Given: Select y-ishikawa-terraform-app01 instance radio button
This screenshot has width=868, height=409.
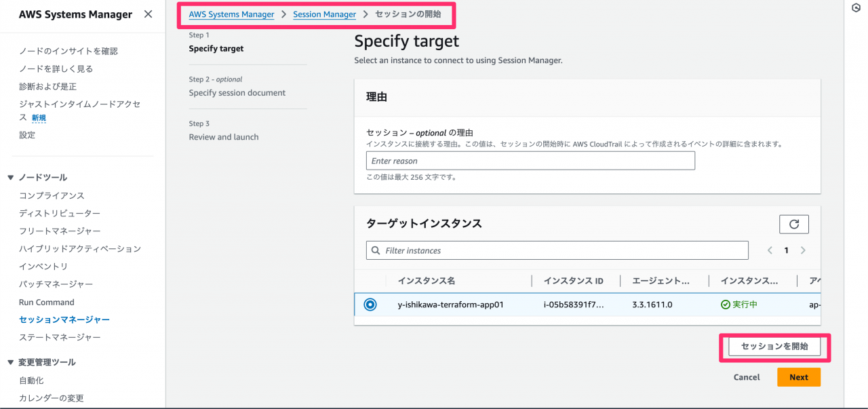Looking at the screenshot, I should 370,305.
